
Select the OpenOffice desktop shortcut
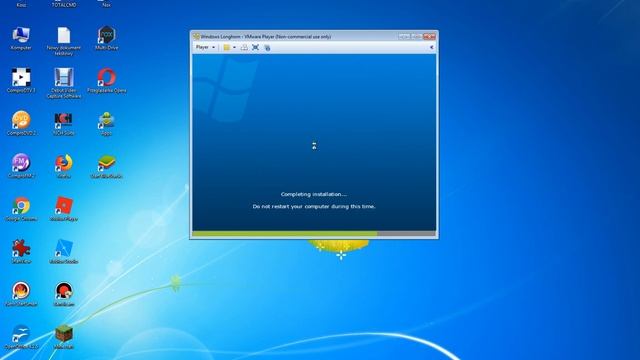[21, 337]
